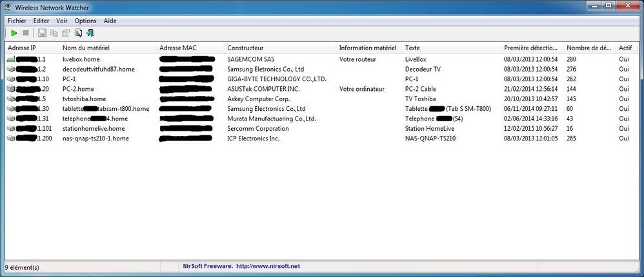Image resolution: width=644 pixels, height=277 pixels.
Task: Open the properties toolbar icon
Action: (x=66, y=33)
